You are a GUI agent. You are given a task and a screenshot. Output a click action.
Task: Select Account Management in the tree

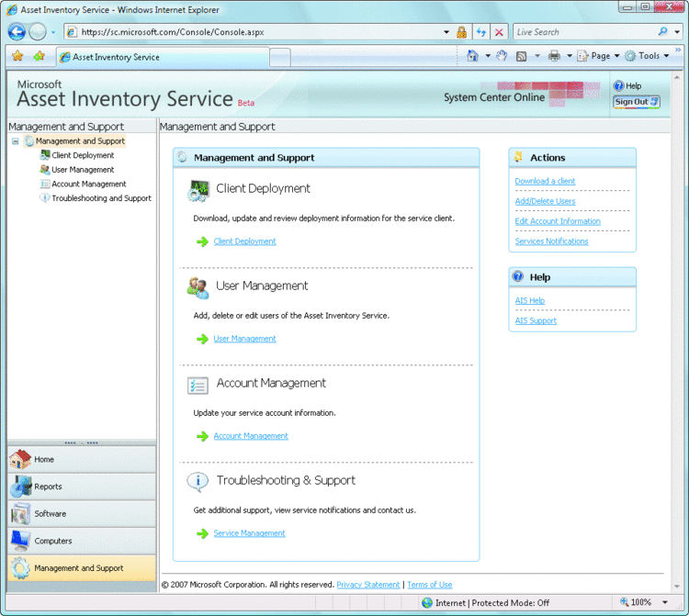point(89,184)
